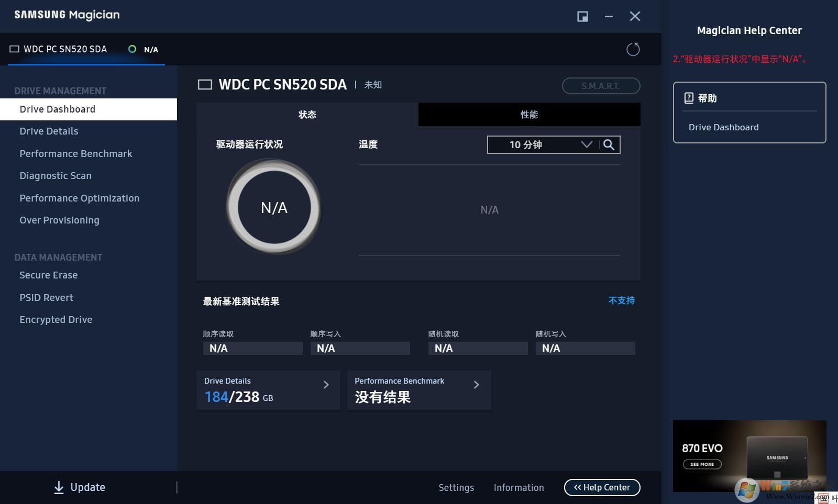Click the 最新基准测试结果 heading
Viewport: 838px width, 504px height.
pyautogui.click(x=241, y=301)
